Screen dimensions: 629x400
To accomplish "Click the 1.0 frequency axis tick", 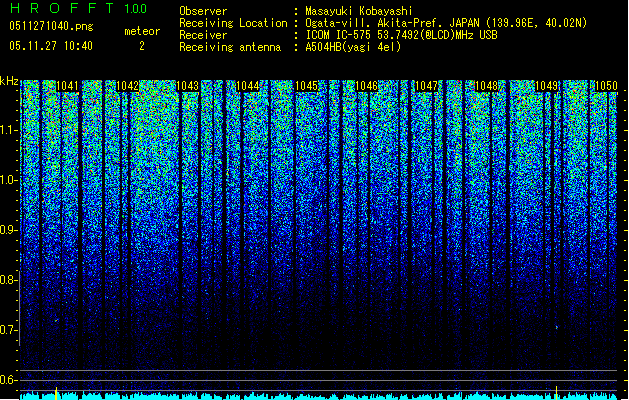I will pyautogui.click(x=9, y=180).
